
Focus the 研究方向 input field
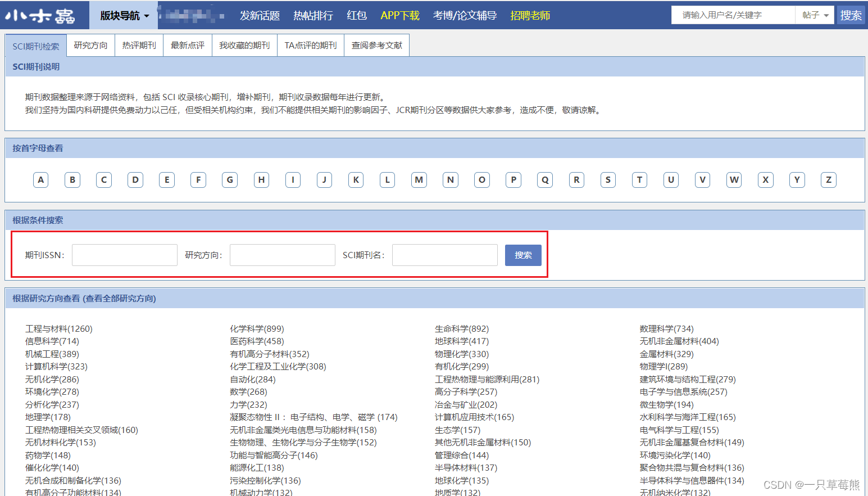pyautogui.click(x=283, y=255)
